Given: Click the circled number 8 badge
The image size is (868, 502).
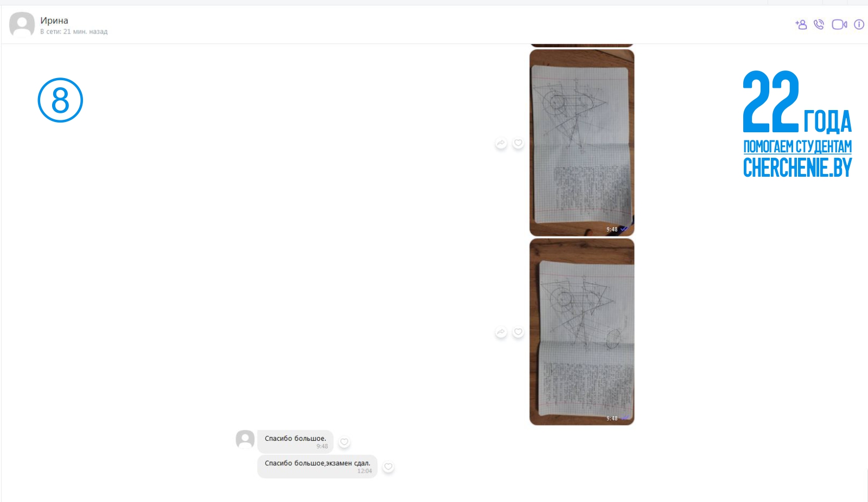Looking at the screenshot, I should click(x=60, y=100).
